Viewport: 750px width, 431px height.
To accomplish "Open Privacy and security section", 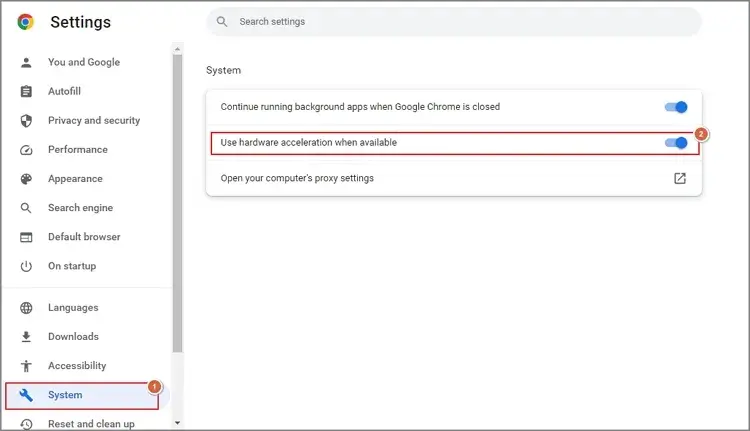I will pos(94,121).
